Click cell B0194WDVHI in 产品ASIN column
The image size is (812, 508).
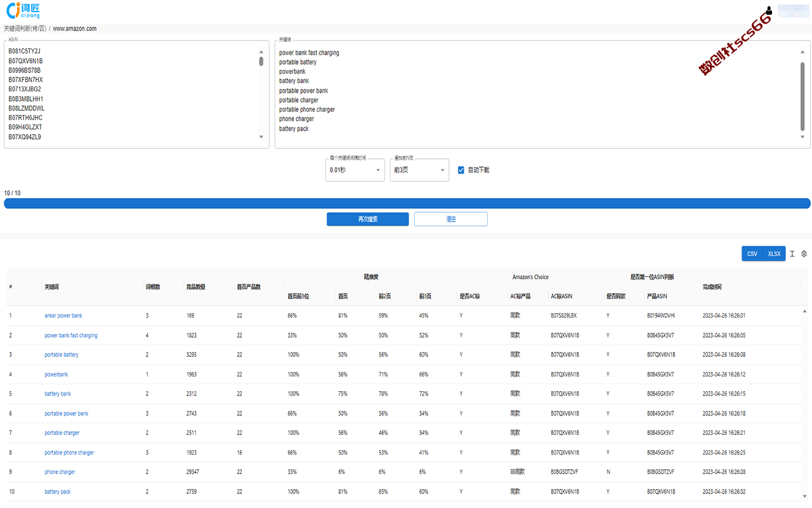point(661,316)
